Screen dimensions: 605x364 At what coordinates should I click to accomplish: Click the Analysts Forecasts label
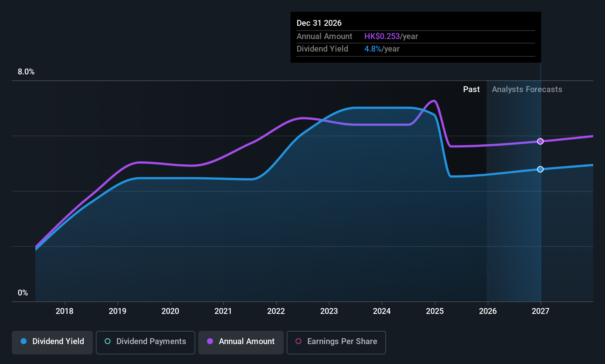click(527, 90)
